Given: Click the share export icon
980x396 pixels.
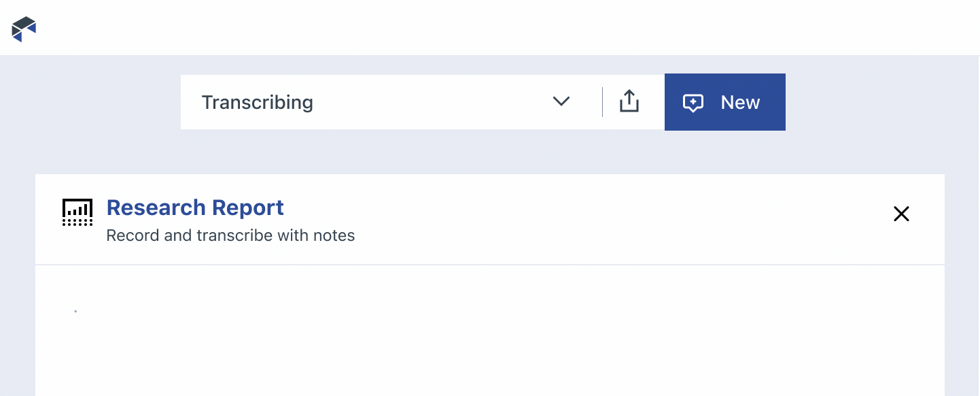Looking at the screenshot, I should coord(629,101).
